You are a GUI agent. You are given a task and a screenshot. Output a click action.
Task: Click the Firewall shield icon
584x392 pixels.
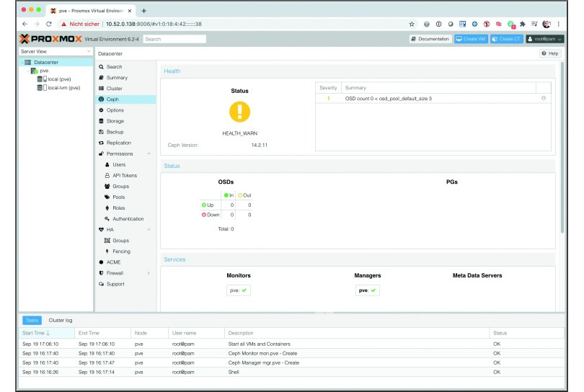coord(102,273)
